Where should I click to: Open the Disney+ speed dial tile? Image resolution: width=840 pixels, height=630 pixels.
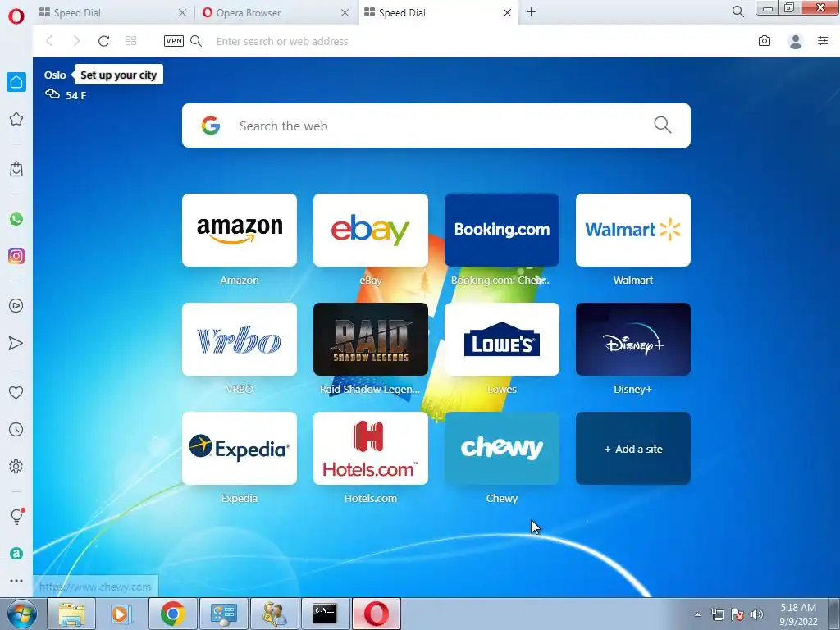pyautogui.click(x=633, y=339)
